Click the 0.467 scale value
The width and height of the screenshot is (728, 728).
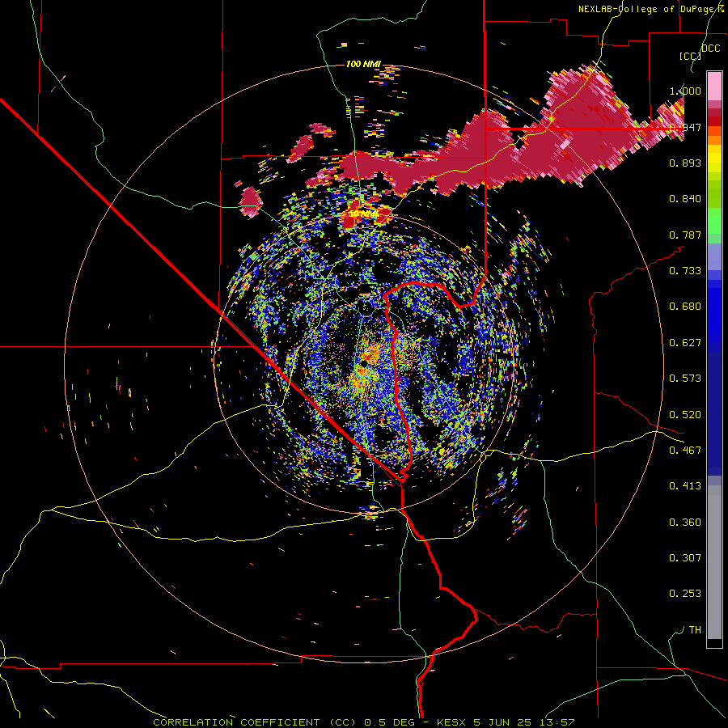[685, 451]
